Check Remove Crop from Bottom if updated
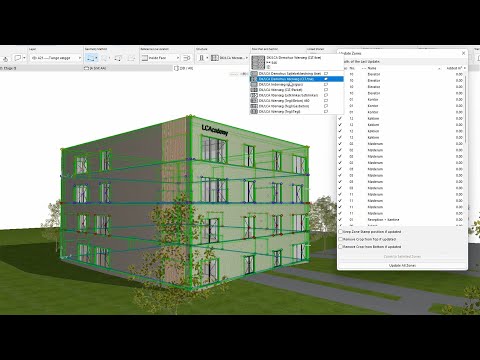This screenshot has width=480, height=360. 341,247
